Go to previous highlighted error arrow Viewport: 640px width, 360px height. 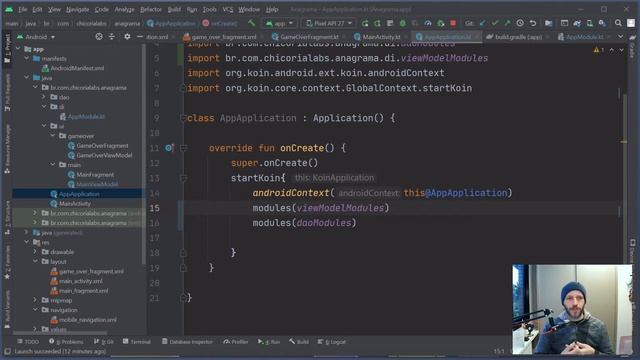[611, 50]
